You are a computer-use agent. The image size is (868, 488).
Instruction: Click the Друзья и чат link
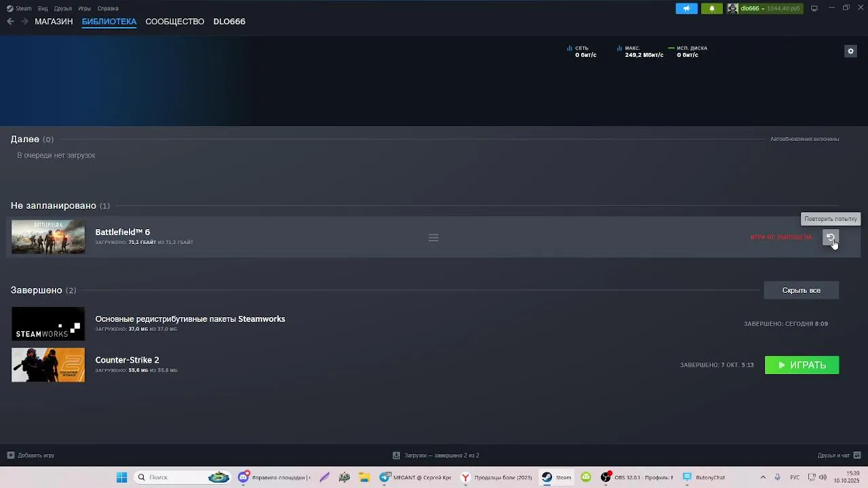pyautogui.click(x=833, y=455)
